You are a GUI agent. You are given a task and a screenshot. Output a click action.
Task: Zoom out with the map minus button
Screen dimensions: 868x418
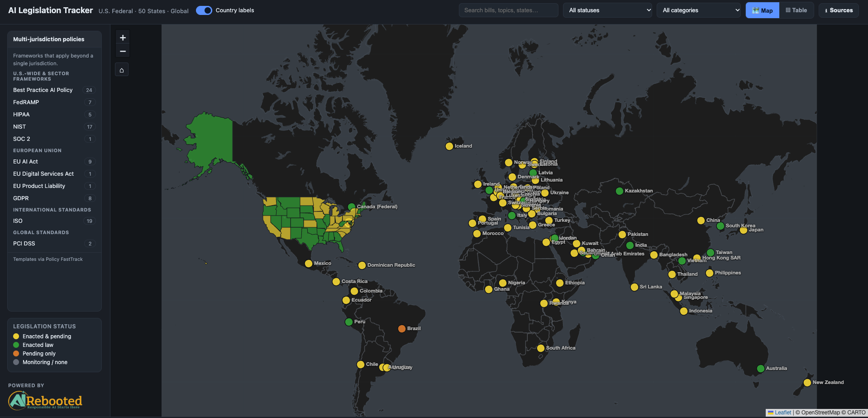[x=123, y=51]
